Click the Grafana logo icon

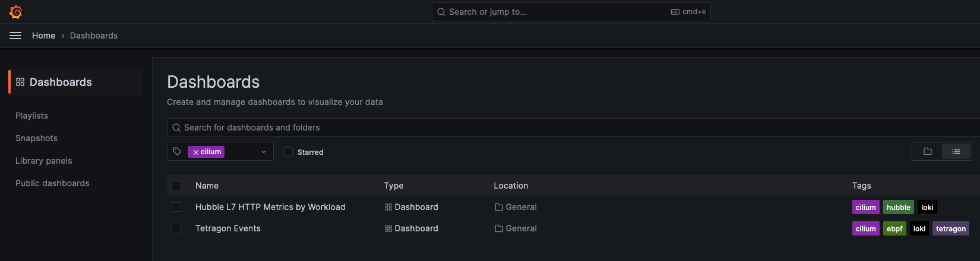(x=16, y=12)
